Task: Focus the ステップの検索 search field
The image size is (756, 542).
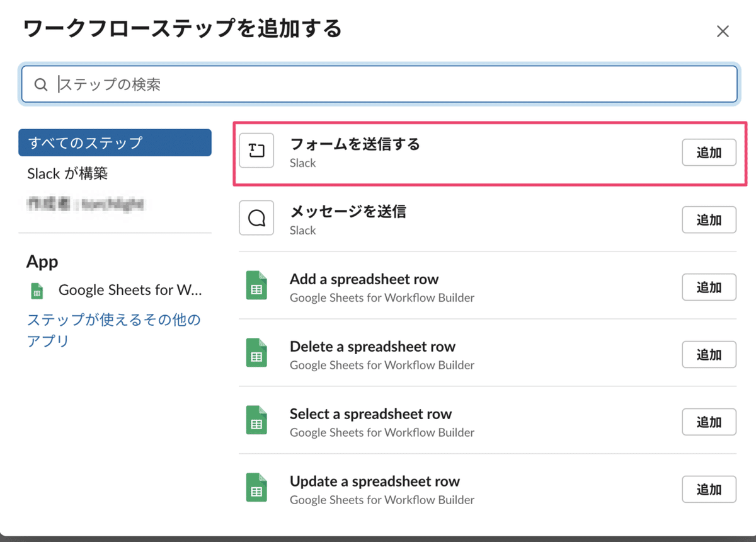Action: click(391, 84)
